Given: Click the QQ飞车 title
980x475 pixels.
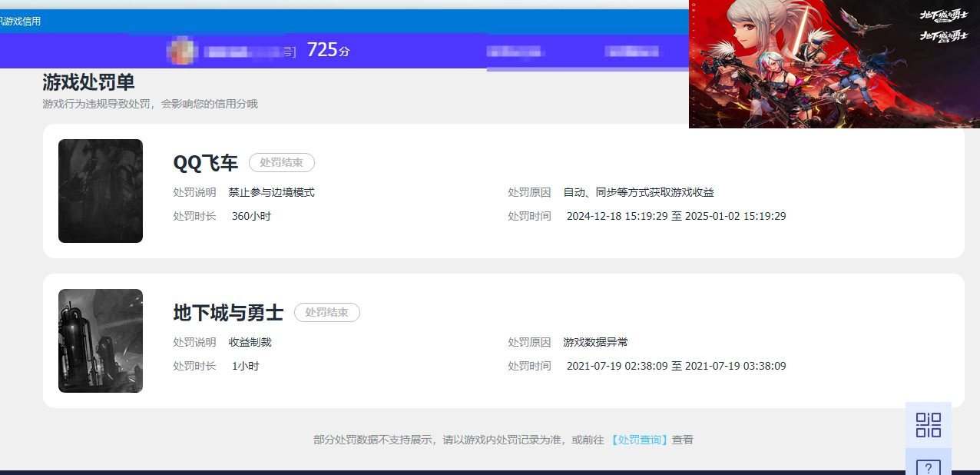Looking at the screenshot, I should (x=206, y=163).
